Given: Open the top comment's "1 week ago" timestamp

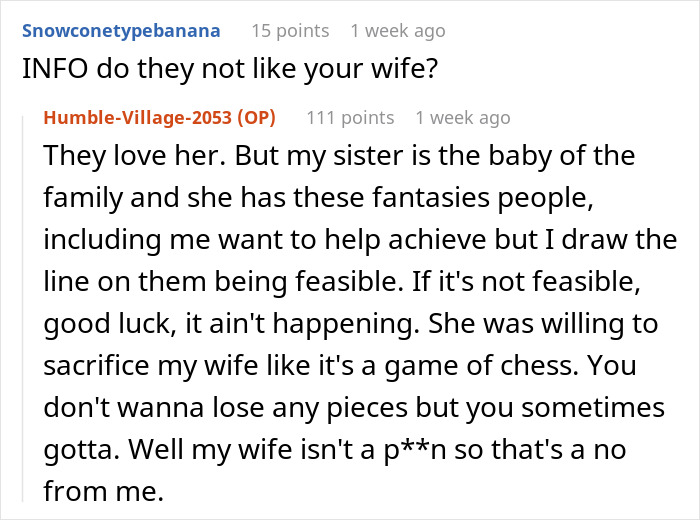Looking at the screenshot, I should [x=398, y=30].
